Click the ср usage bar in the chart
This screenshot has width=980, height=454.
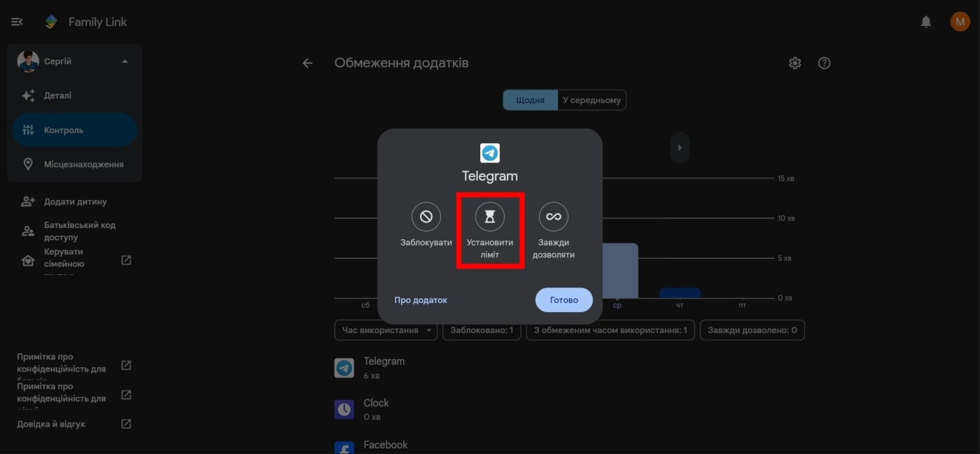coord(620,271)
